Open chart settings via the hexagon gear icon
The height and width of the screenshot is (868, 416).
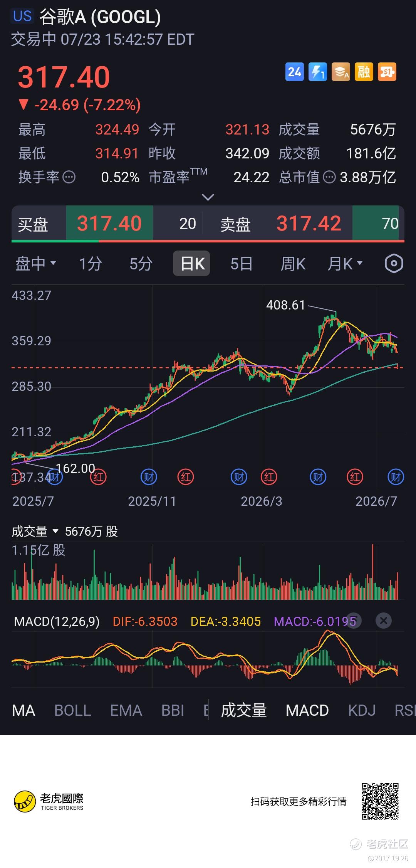pos(394,264)
